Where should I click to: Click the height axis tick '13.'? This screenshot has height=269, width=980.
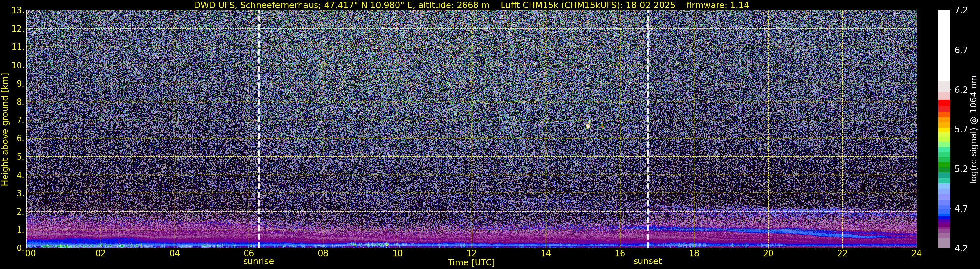18,11
